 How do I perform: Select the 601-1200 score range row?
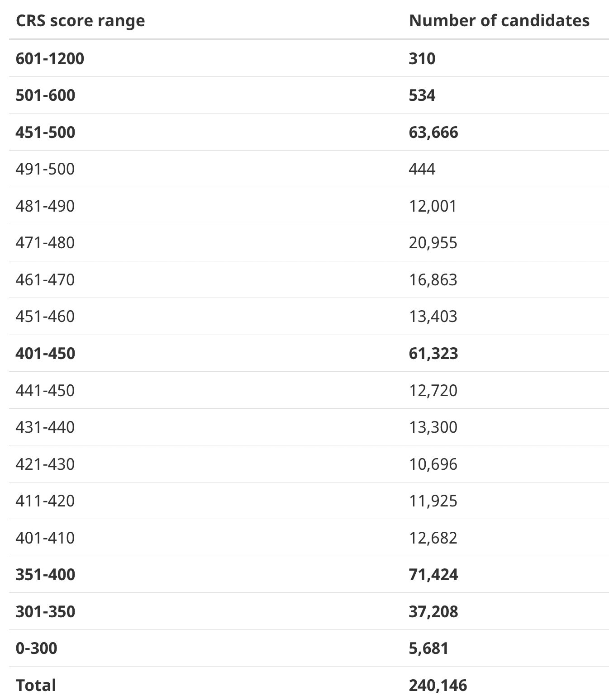50,58
